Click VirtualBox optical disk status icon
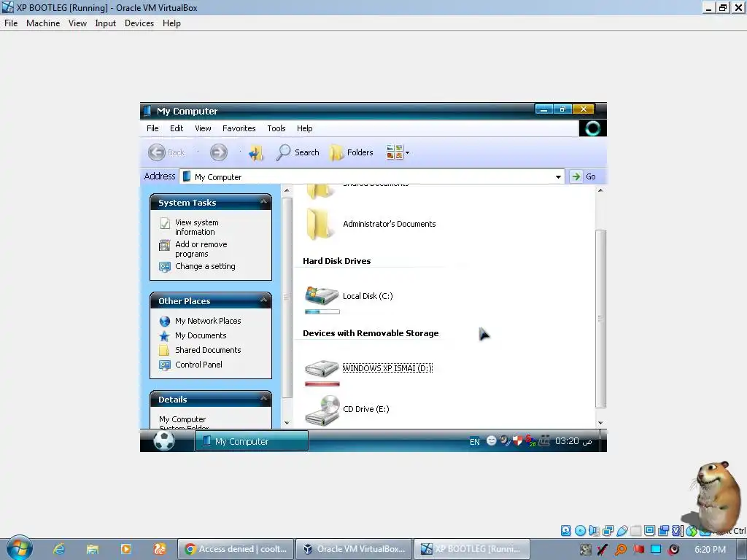The image size is (747, 560). point(580,530)
